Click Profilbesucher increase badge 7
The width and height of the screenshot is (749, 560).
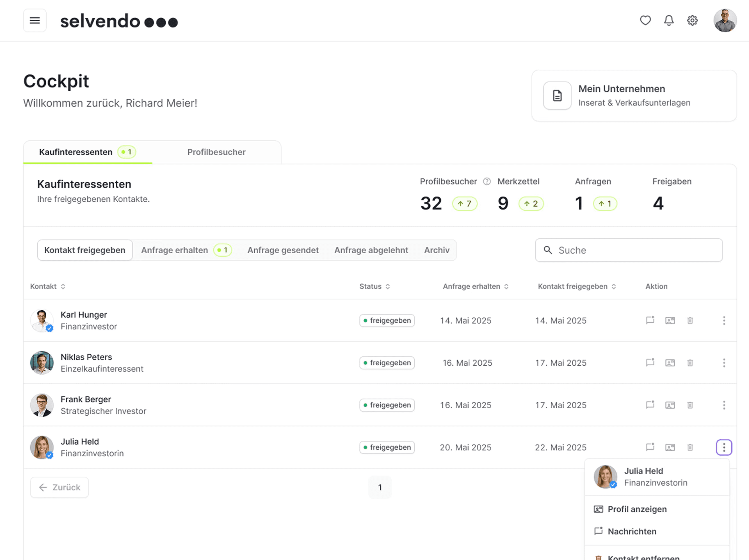point(465,204)
